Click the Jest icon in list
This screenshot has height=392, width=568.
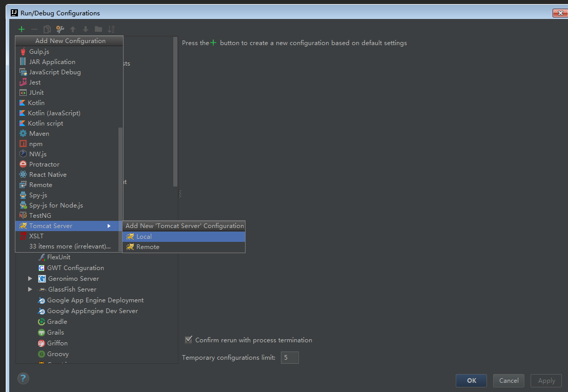23,82
